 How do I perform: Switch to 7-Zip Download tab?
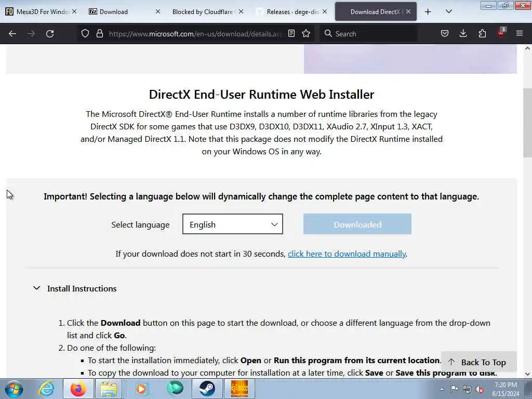point(124,12)
